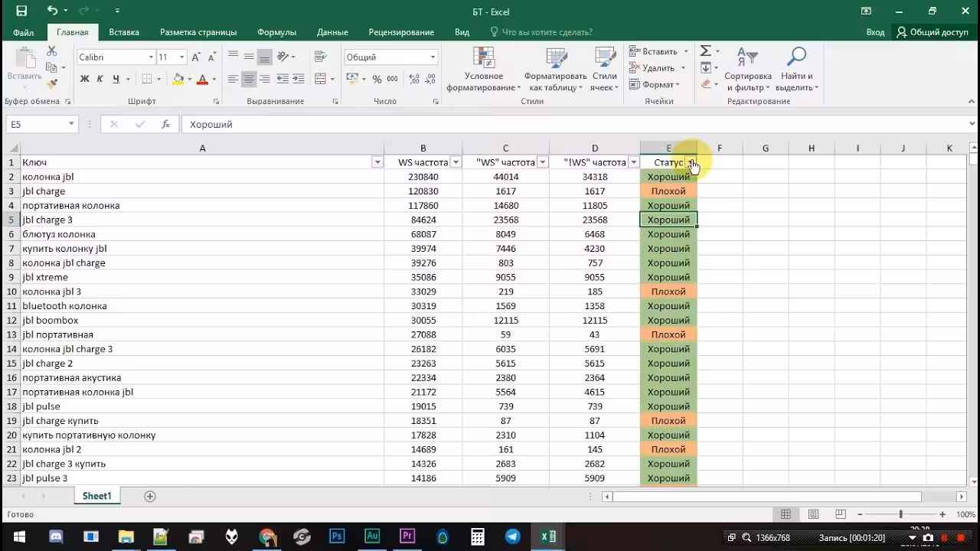Open the Общий number format dropdown
The image size is (980, 551).
pos(433,57)
